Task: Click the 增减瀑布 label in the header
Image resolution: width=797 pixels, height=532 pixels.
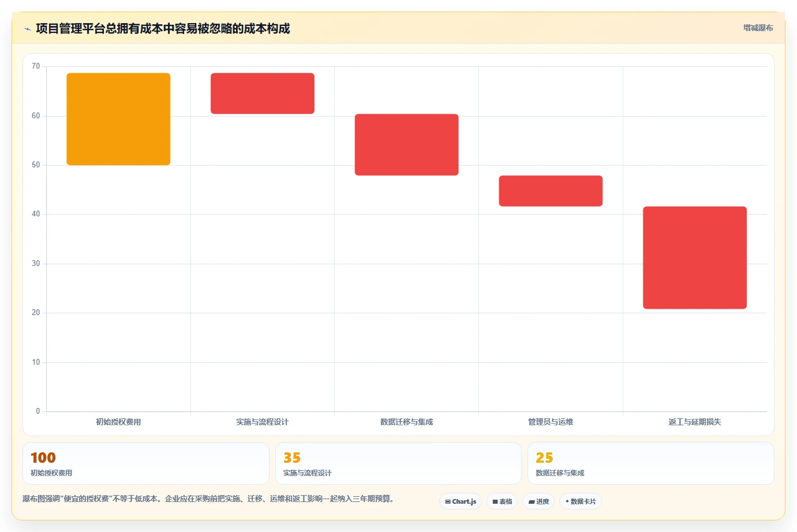Action: click(758, 28)
